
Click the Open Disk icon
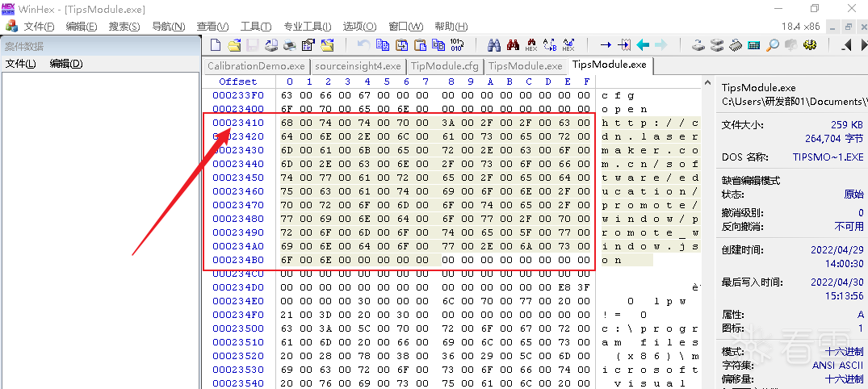698,45
